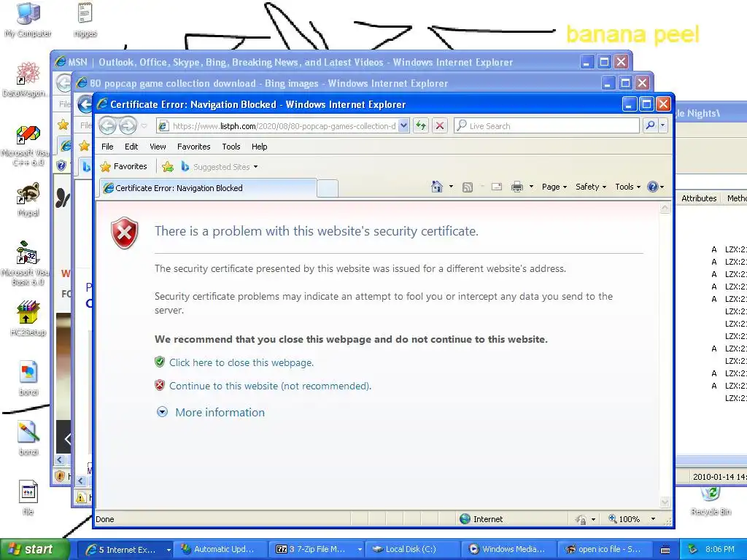Screen dimensions: 747x560
Task: Open the Edit menu
Action: coord(131,147)
